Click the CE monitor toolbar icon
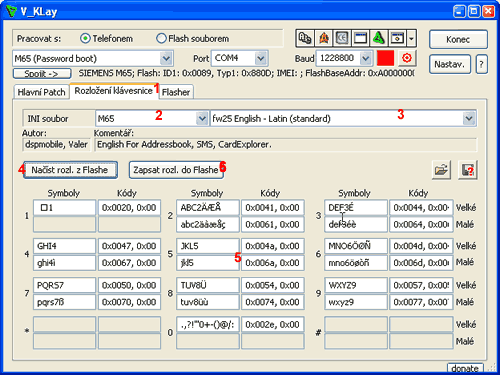This screenshot has width=500, height=375. [x=342, y=38]
